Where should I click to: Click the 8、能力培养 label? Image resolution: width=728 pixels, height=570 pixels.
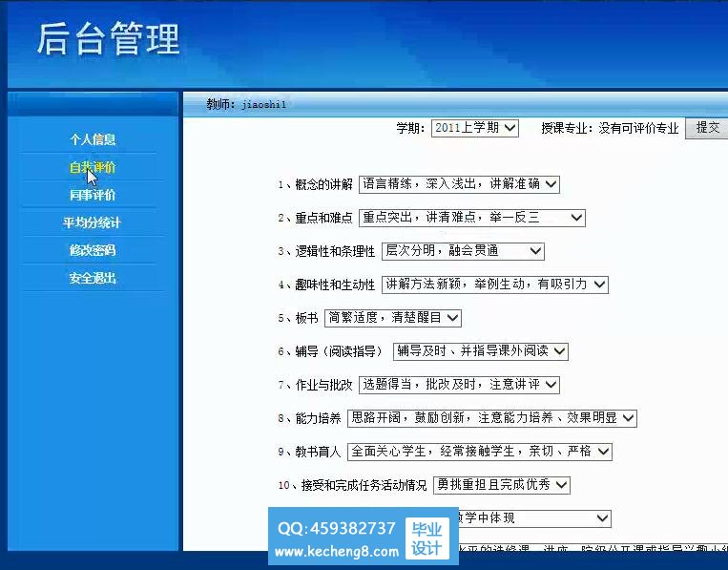309,418
